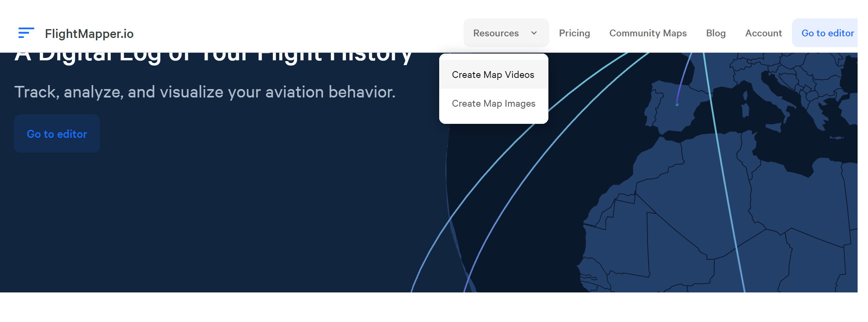Click the tagline about tracking aviation behavior
The width and height of the screenshot is (868, 322).
click(205, 92)
